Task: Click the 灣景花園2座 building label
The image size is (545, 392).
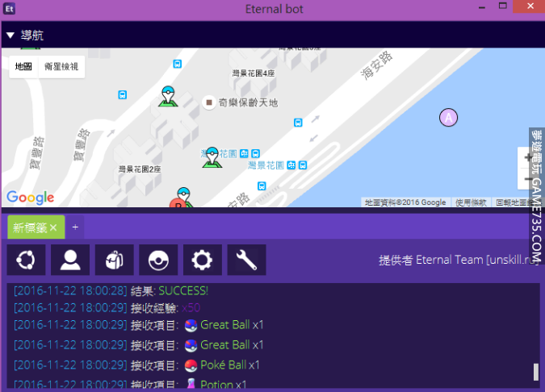Action: point(140,169)
